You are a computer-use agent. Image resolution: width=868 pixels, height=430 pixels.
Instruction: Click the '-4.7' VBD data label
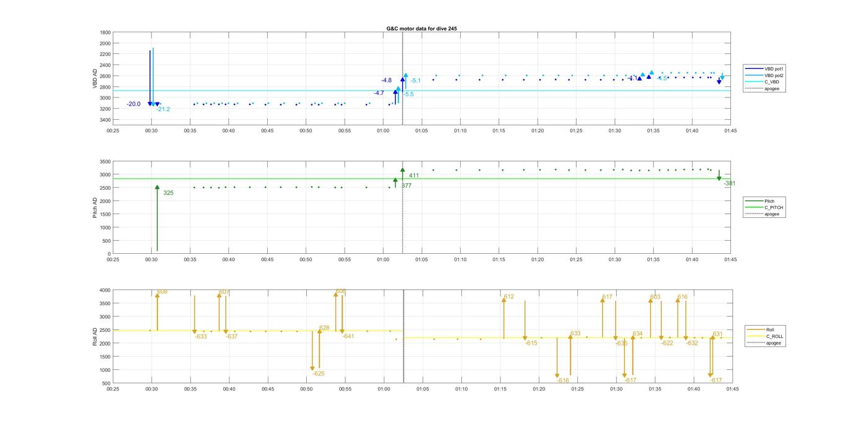[x=379, y=93]
